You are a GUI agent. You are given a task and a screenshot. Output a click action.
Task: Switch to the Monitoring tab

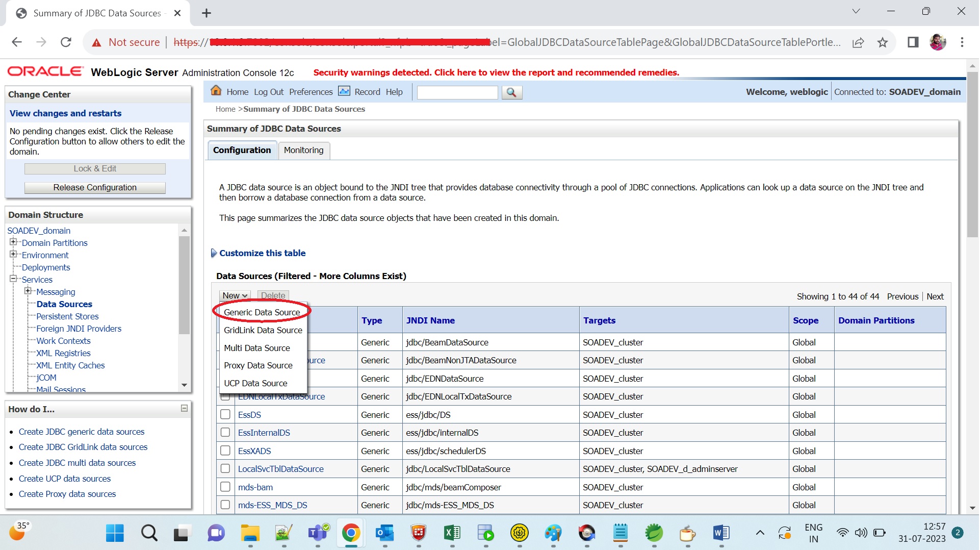pos(304,151)
